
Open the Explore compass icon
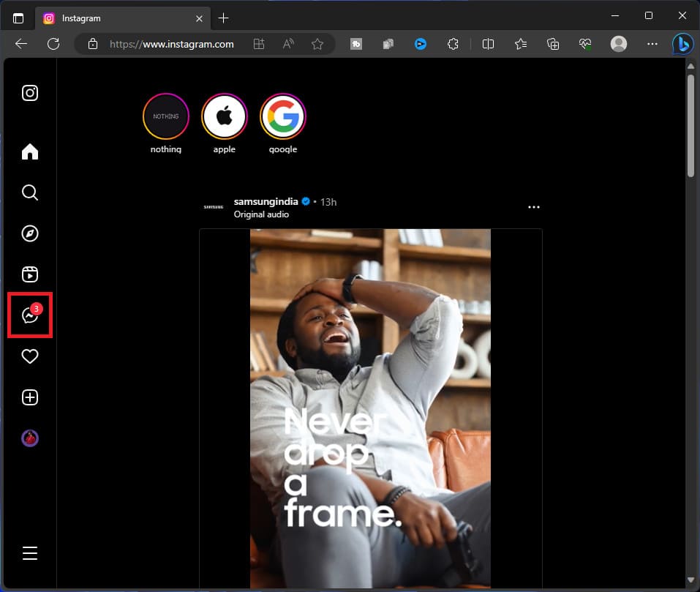click(30, 233)
